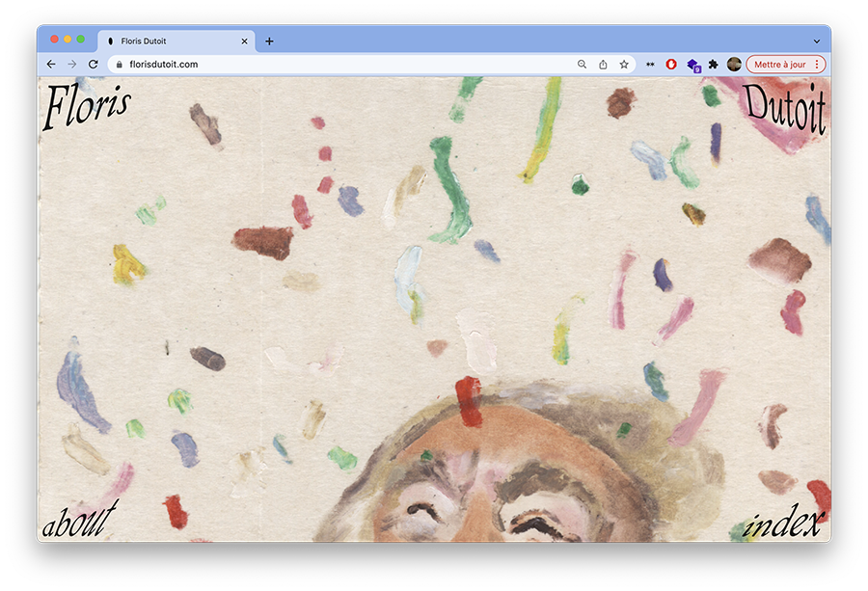
Task: Maximize the window with green button
Action: tap(81, 40)
